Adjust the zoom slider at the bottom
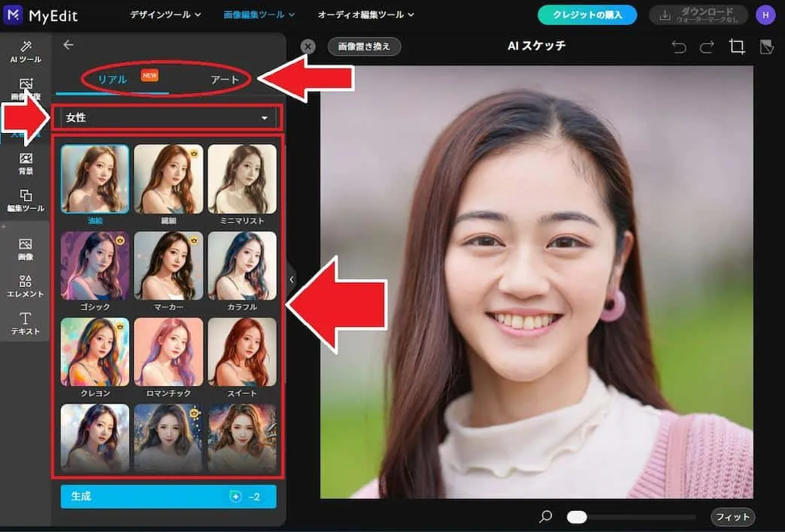Viewport: 785px width, 532px height. click(x=577, y=517)
